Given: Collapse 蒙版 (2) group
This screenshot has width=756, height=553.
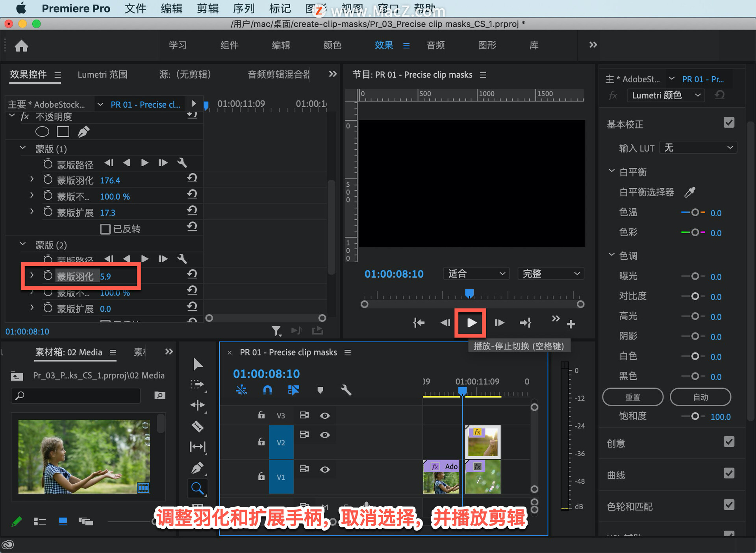Looking at the screenshot, I should (x=23, y=244).
